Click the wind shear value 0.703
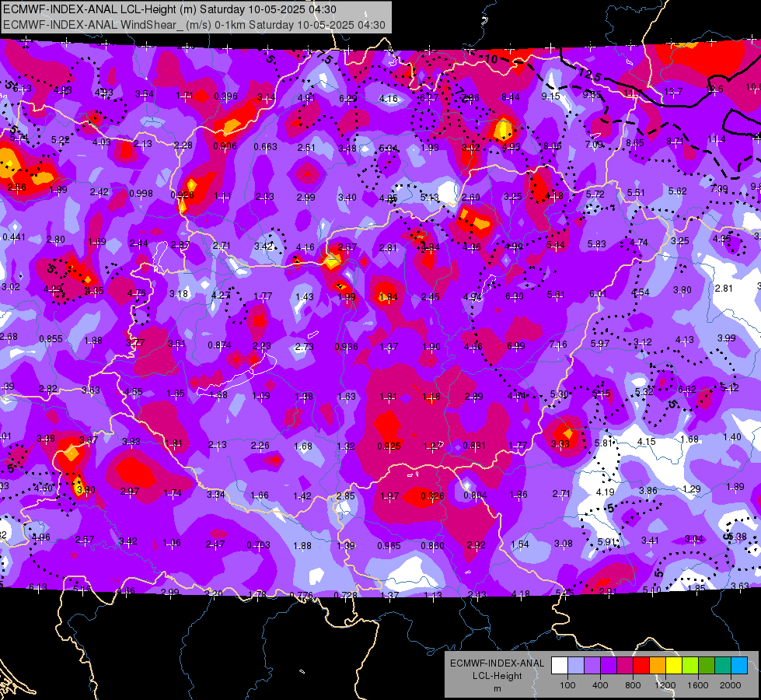Image resolution: width=761 pixels, height=700 pixels. coord(258,545)
